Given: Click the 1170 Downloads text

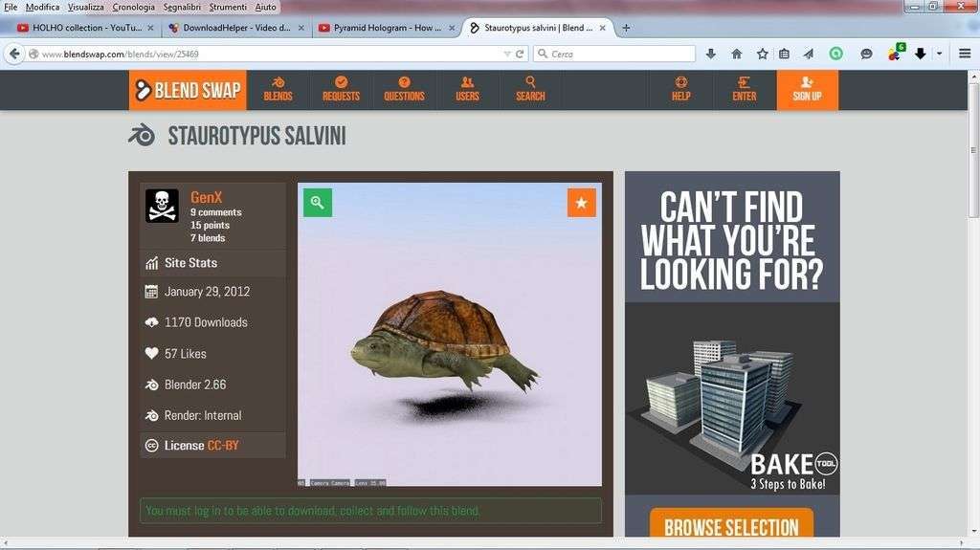Looking at the screenshot, I should pos(206,322).
